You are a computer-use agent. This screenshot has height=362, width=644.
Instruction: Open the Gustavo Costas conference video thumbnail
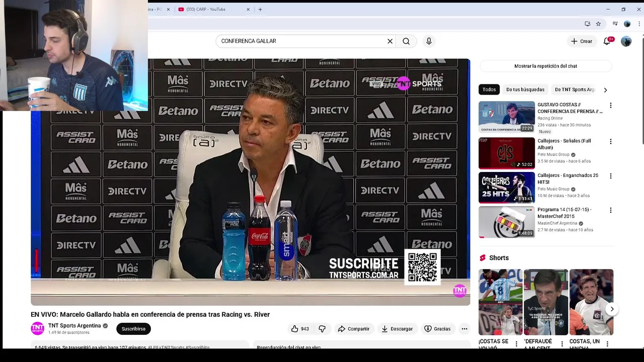click(507, 117)
